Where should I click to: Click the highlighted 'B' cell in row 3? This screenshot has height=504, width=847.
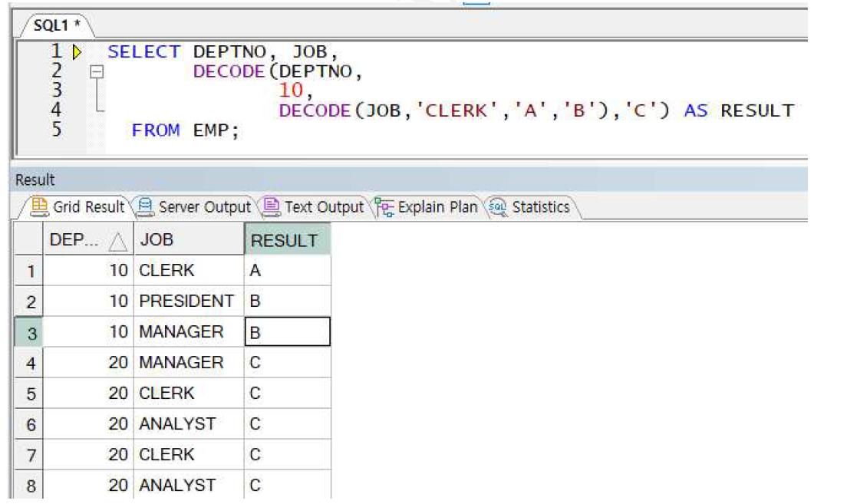pos(288,331)
